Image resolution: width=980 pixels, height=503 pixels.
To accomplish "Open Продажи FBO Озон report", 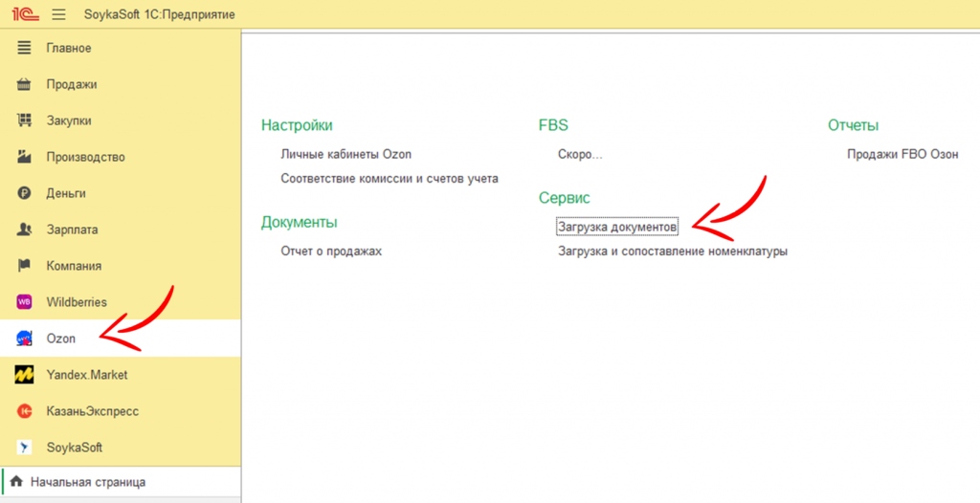I will pyautogui.click(x=902, y=154).
